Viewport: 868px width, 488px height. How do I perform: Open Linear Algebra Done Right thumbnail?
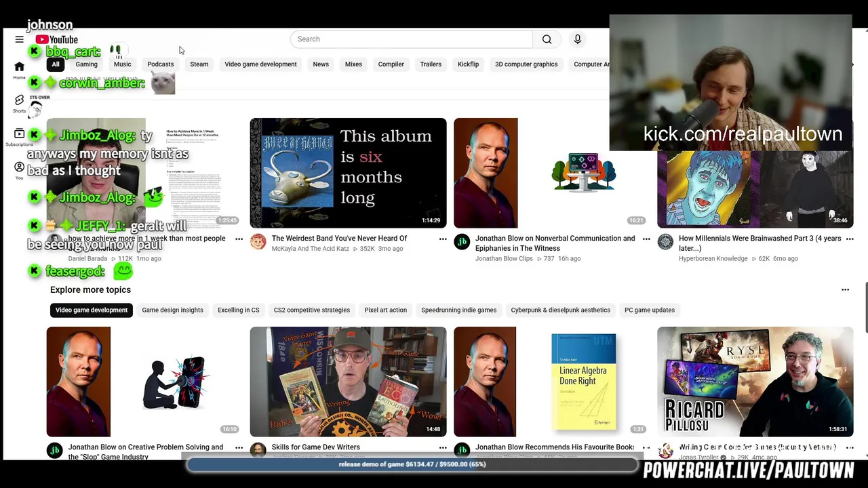pos(552,382)
